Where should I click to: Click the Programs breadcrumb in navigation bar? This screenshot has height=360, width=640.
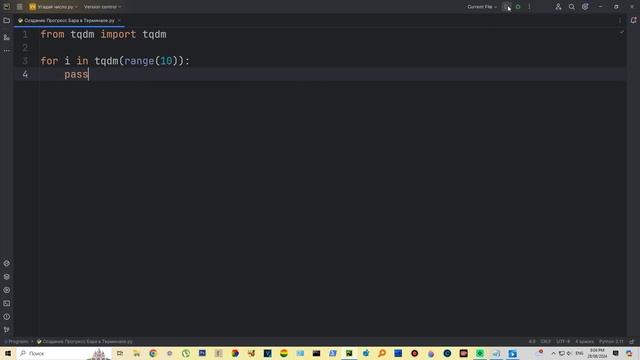click(17, 342)
